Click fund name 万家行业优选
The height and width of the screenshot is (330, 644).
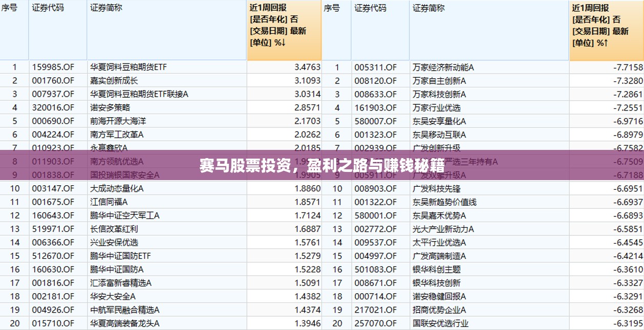click(437, 107)
